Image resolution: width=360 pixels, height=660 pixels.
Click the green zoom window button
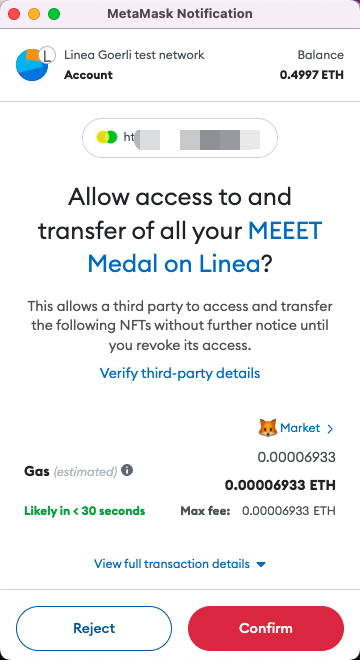point(54,14)
